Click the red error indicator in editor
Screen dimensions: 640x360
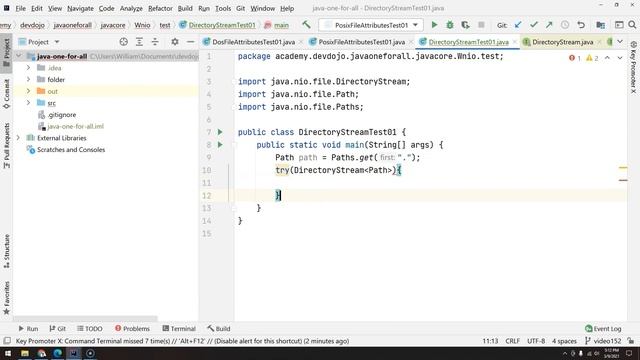click(x=575, y=58)
